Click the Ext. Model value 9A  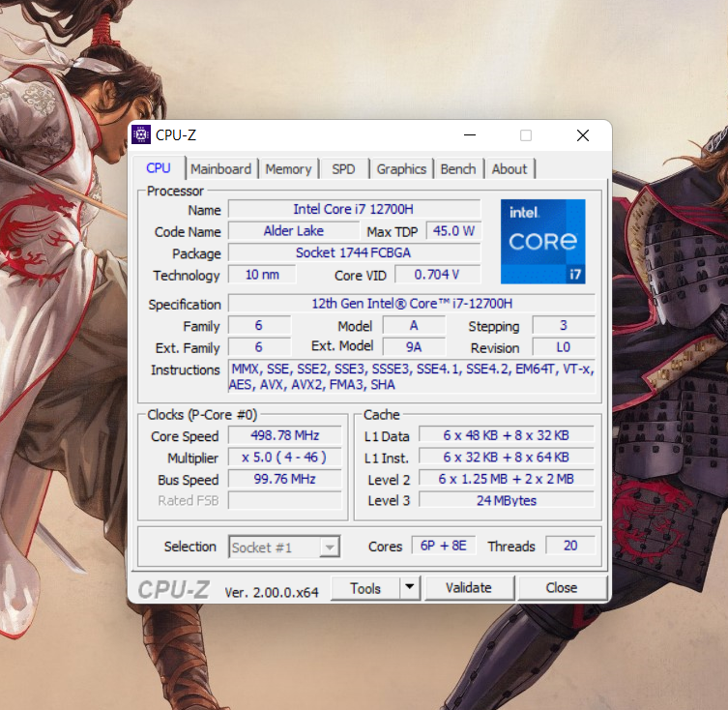[x=414, y=347]
